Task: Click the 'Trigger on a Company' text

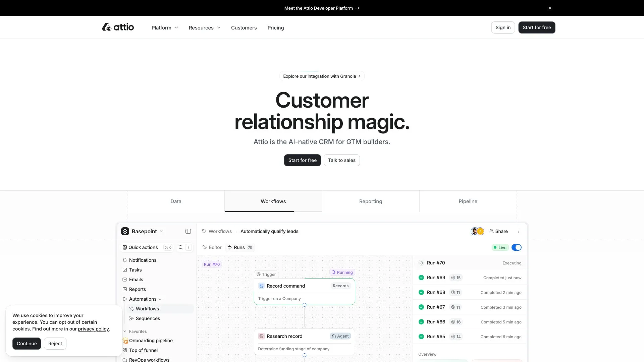Action: click(x=279, y=299)
